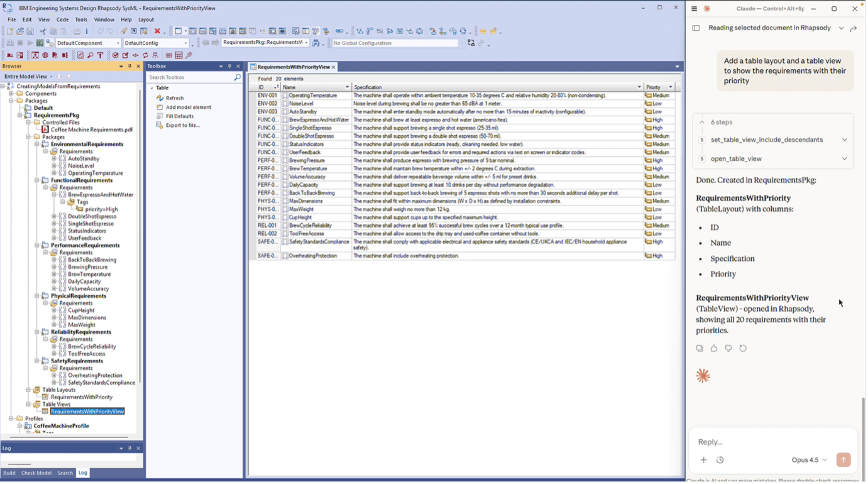Open the Specification column filter dropdown
Viewport: 868px width, 484px height.
coord(639,87)
